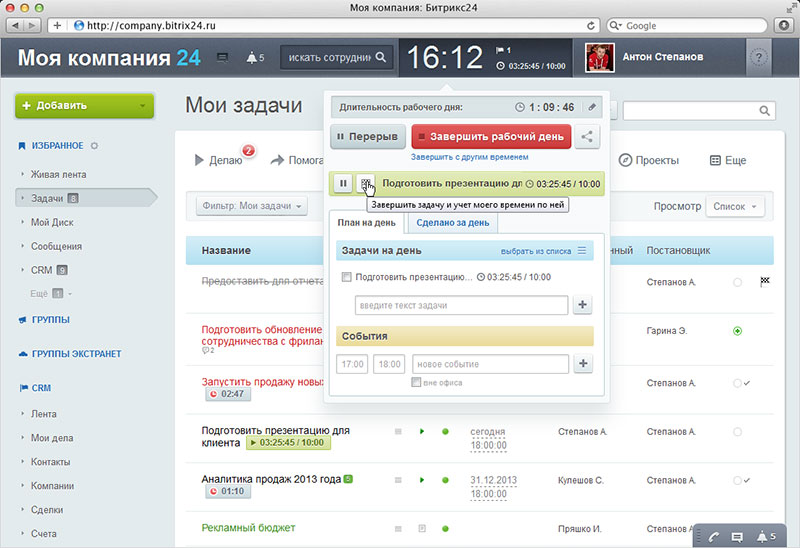Open 'Рекламный бюджет' task link
Image resolution: width=800 pixels, height=548 pixels.
[248, 528]
